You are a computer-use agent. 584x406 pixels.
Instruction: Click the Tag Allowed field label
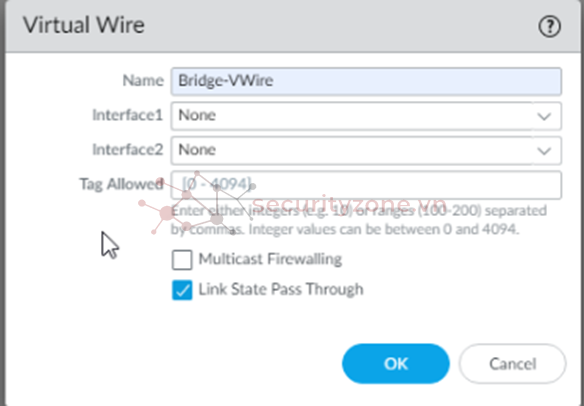tap(121, 184)
